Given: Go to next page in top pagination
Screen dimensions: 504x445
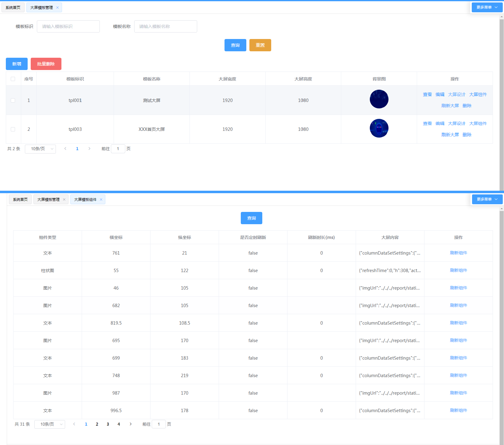Looking at the screenshot, I should point(89,149).
